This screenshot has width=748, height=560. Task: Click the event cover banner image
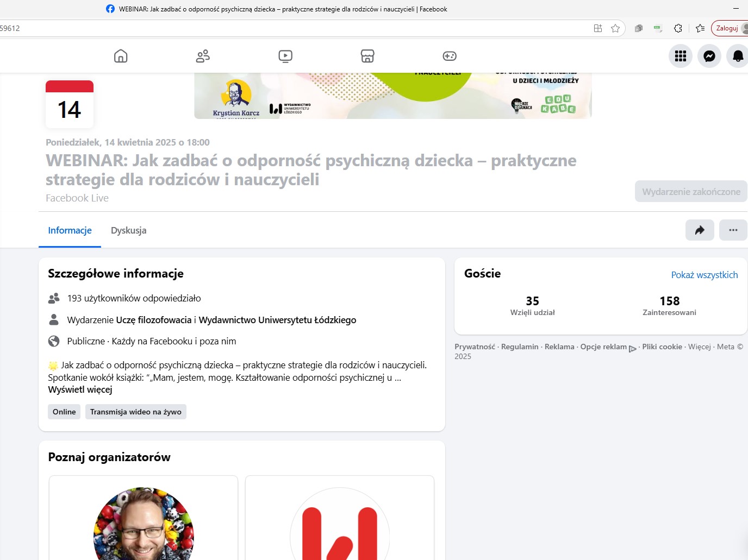(393, 96)
